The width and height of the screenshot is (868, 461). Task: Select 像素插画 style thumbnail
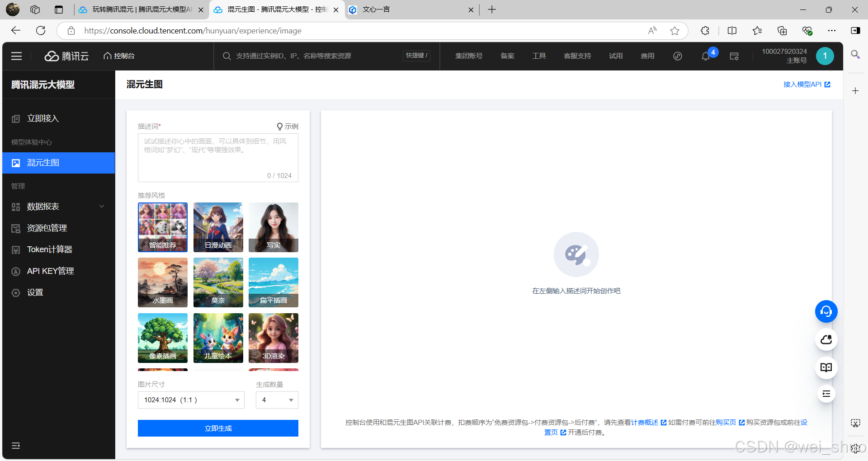pos(163,338)
